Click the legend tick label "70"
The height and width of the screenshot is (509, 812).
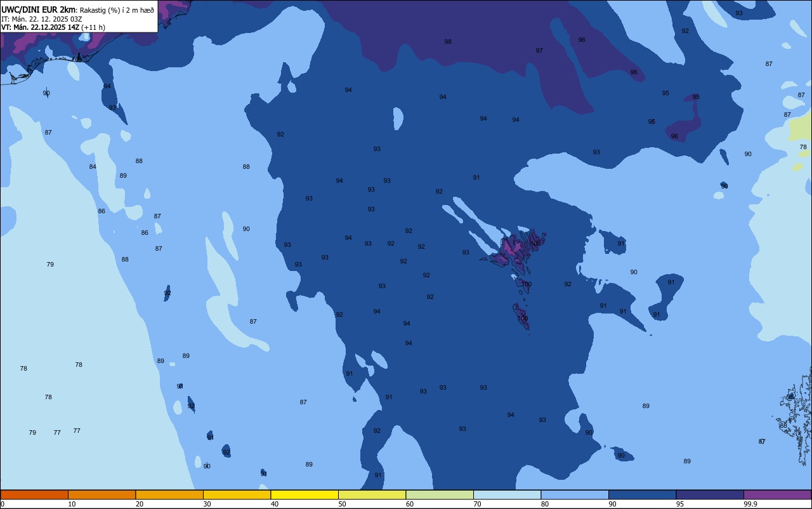[477, 504]
